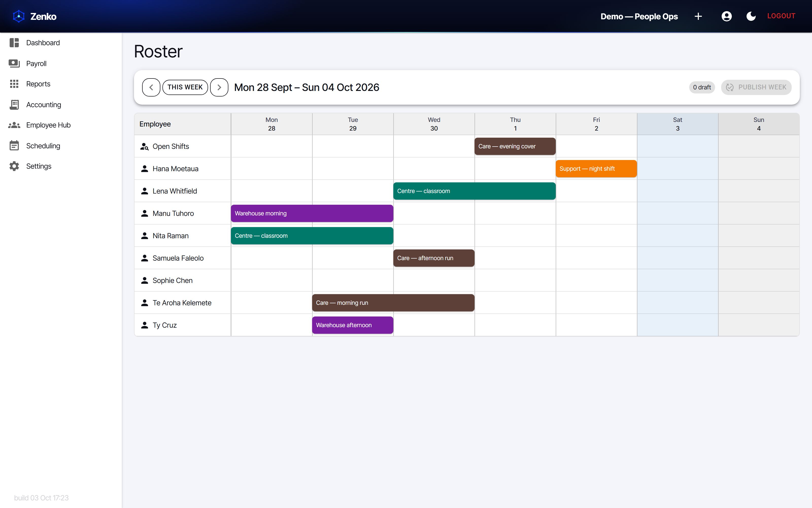Image resolution: width=812 pixels, height=508 pixels.
Task: Open the Accounting receipt icon
Action: 14,104
